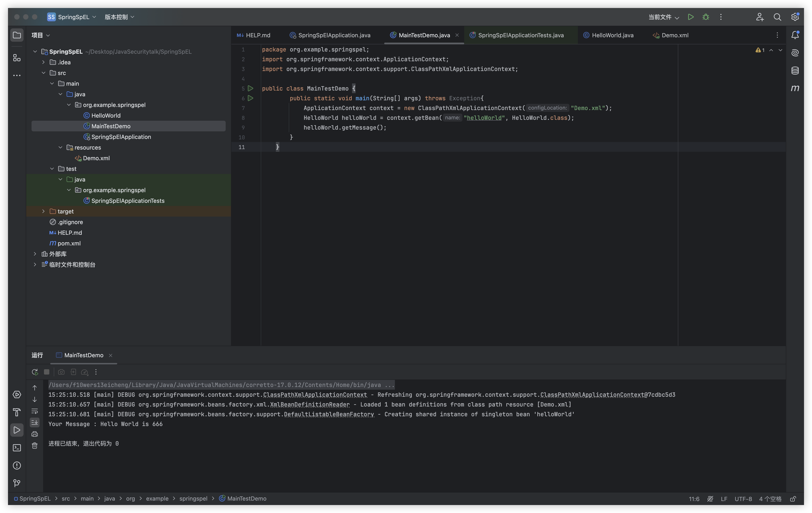Click the springspel breadcrumb in the navigation bar
The width and height of the screenshot is (812, 513).
pos(193,499)
